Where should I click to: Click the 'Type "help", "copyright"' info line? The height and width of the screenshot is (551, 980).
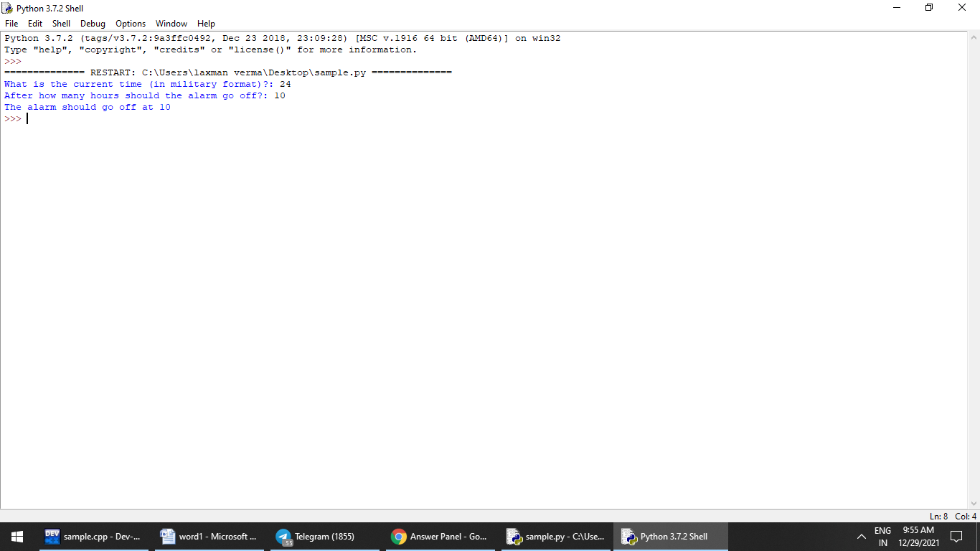click(211, 50)
